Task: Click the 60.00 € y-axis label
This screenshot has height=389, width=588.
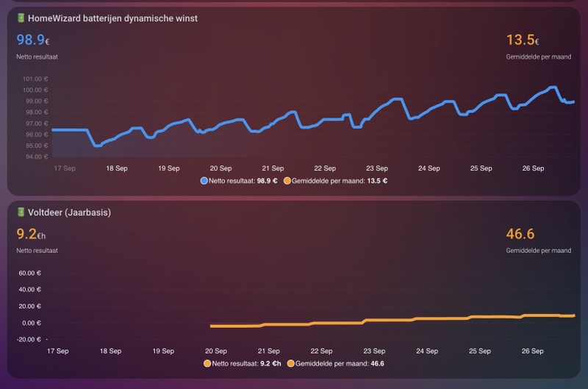Action: (29, 273)
